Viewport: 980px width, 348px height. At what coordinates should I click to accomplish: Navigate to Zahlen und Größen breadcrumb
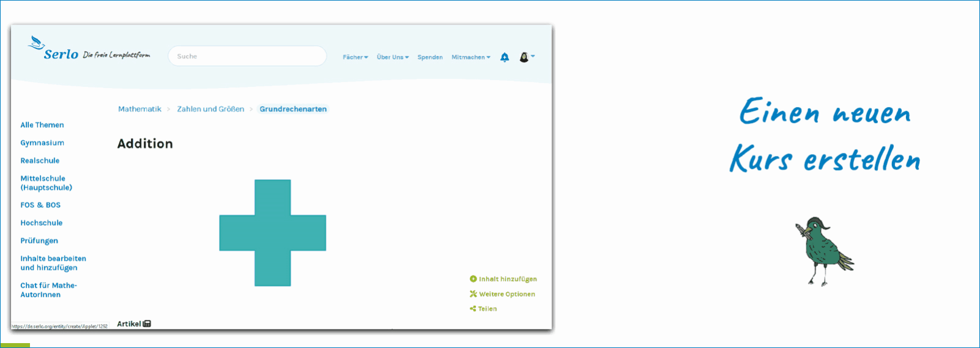pyautogui.click(x=210, y=109)
